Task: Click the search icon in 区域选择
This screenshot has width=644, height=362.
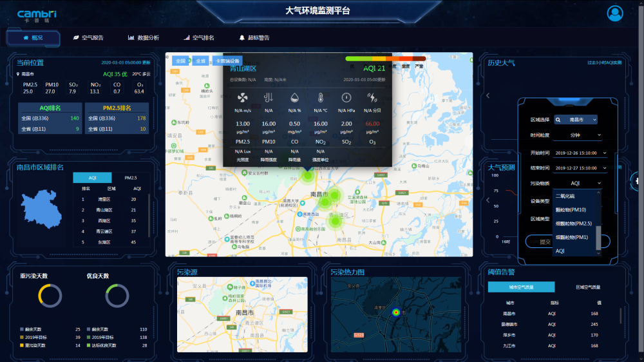Action: click(558, 120)
